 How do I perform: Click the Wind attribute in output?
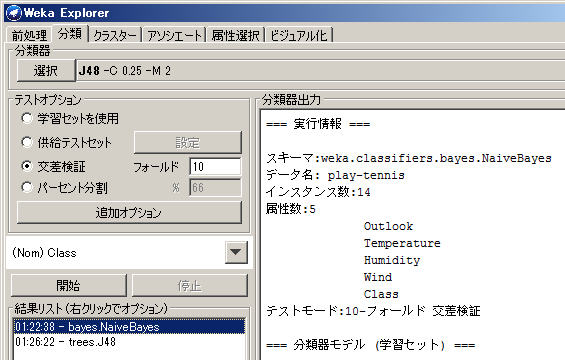[378, 277]
